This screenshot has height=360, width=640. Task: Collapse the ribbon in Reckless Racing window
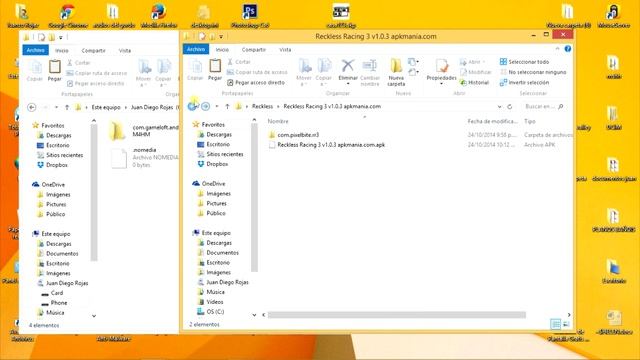coord(557,49)
